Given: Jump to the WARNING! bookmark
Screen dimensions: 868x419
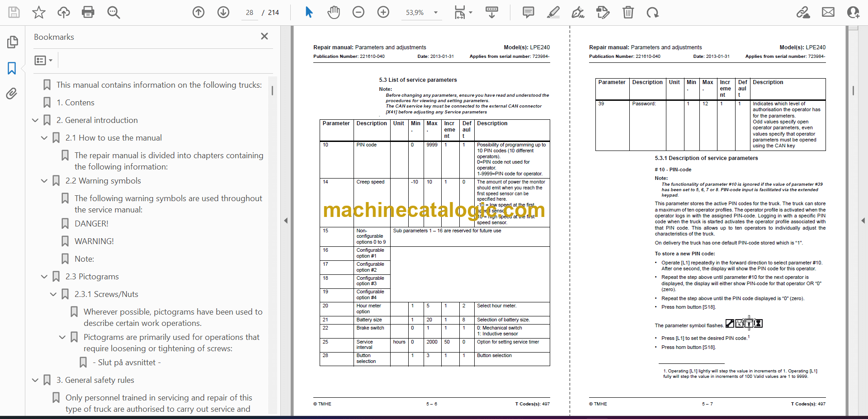Looking at the screenshot, I should 94,241.
